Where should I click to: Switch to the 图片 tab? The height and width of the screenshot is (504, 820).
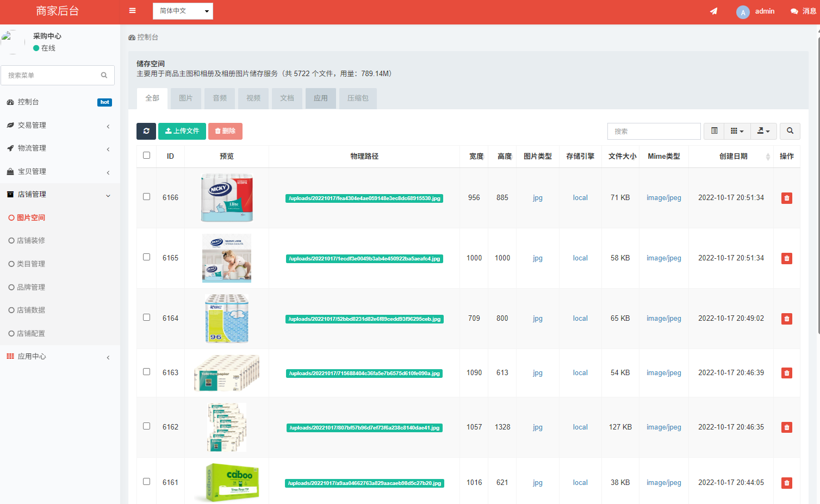coord(185,98)
